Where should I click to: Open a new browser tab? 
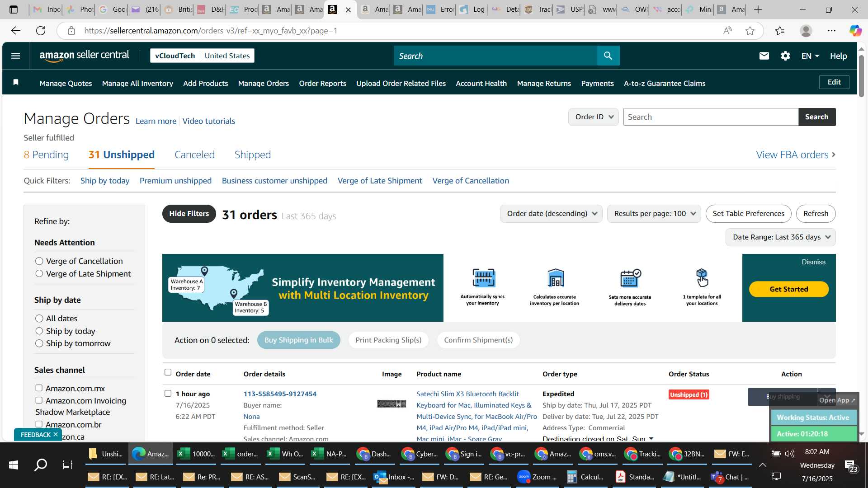[758, 9]
